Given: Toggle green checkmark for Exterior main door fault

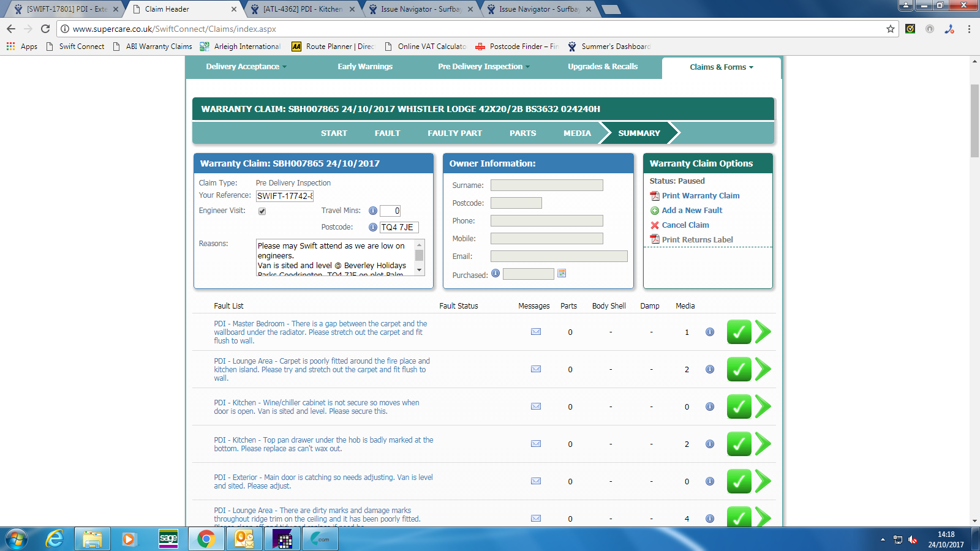Looking at the screenshot, I should 739,481.
